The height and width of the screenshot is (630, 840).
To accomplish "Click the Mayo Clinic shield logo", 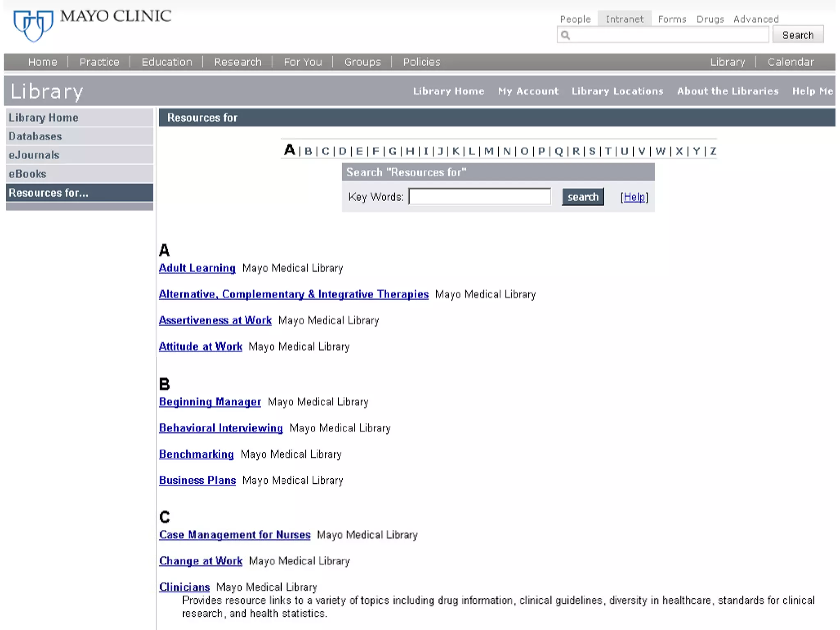I will (x=33, y=26).
